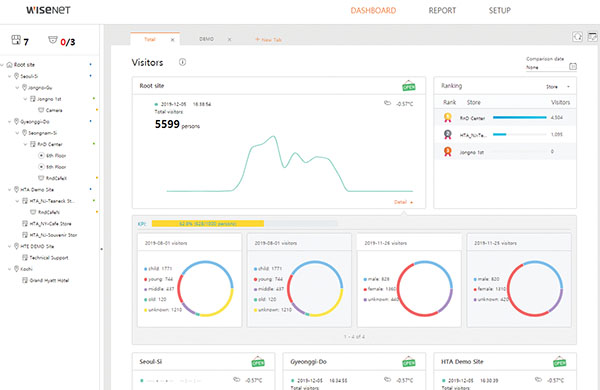The image size is (600, 390).
Task: Open the Detail link under the chart
Action: (403, 202)
